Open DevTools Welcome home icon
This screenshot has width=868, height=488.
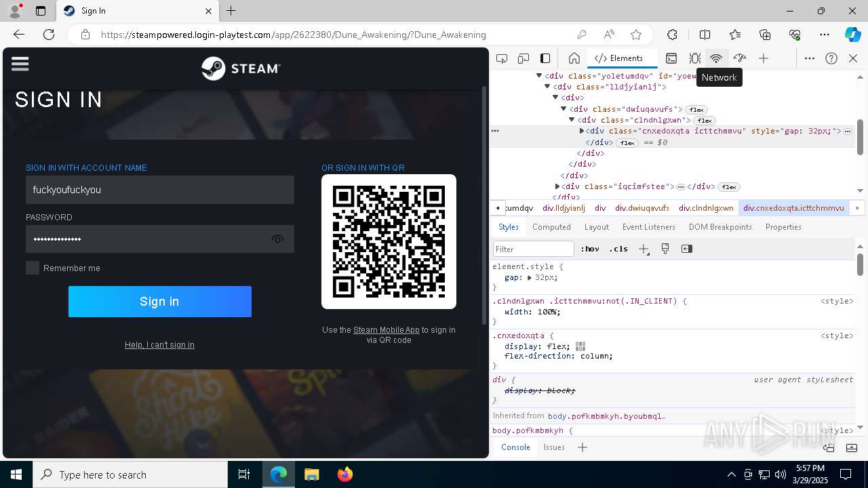(x=574, y=58)
